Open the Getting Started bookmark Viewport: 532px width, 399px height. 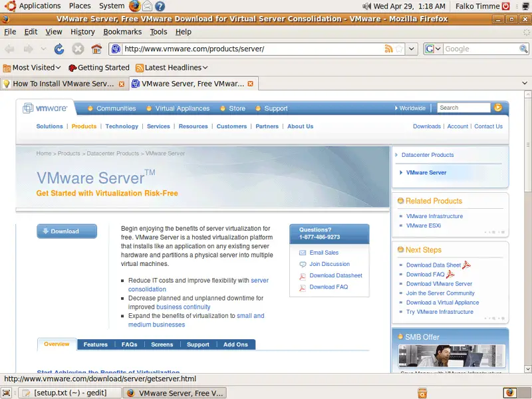coord(98,68)
